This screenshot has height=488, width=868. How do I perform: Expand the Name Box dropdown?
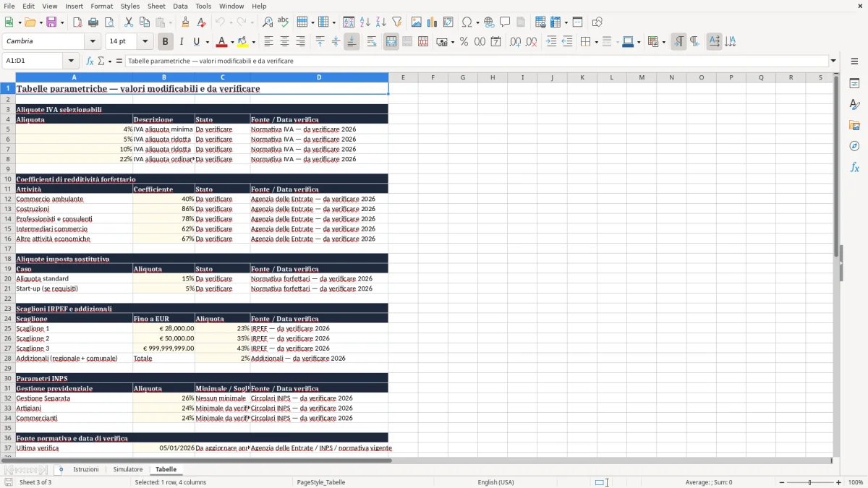(71, 61)
